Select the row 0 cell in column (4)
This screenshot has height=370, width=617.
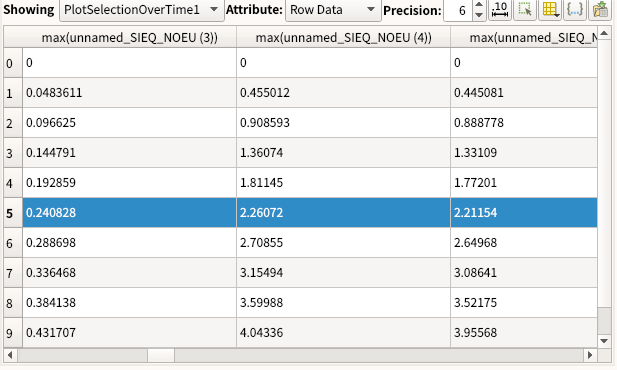click(344, 63)
